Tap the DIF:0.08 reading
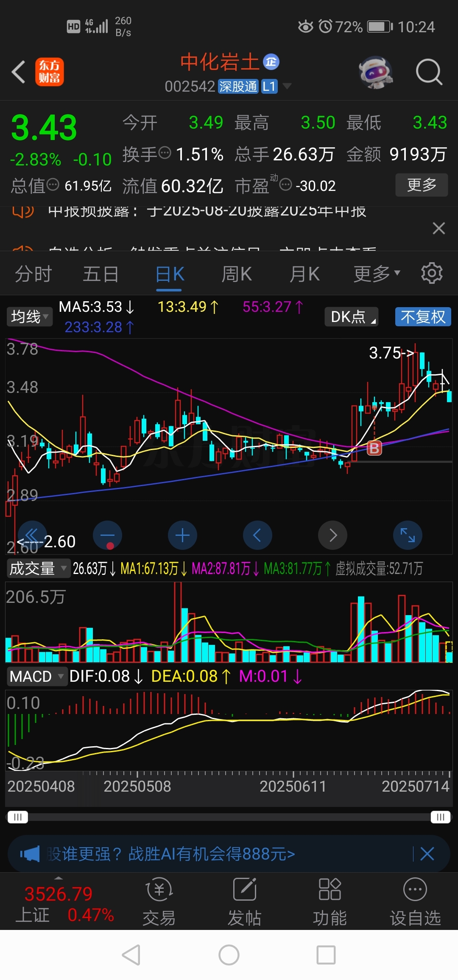The height and width of the screenshot is (980, 458). click(106, 676)
